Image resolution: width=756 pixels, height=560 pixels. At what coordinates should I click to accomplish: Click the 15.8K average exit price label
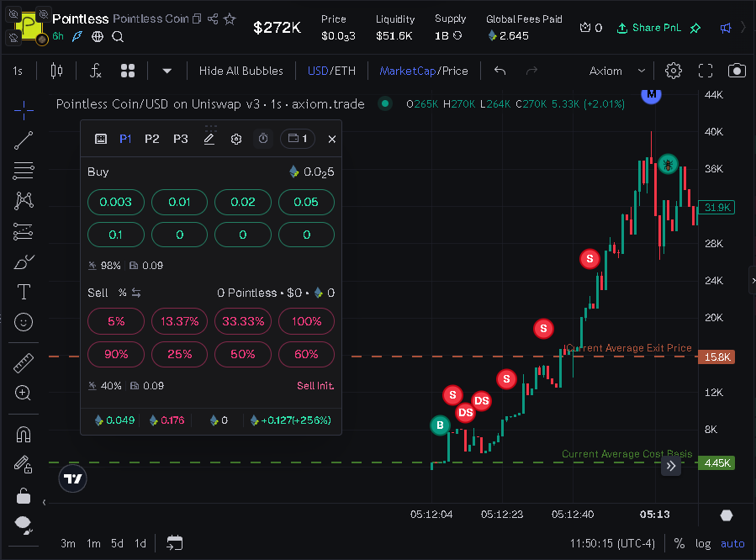[716, 357]
